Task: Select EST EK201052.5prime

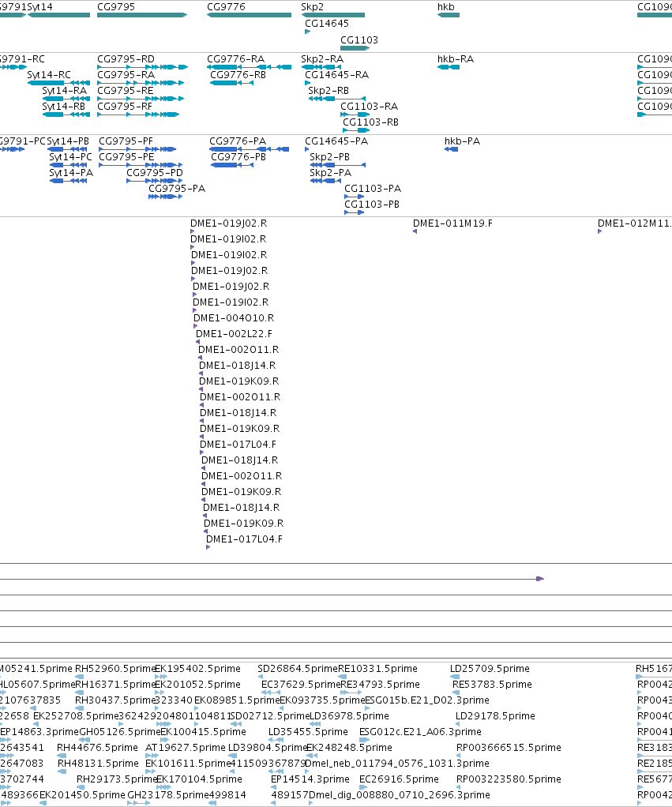Action: 160,693
